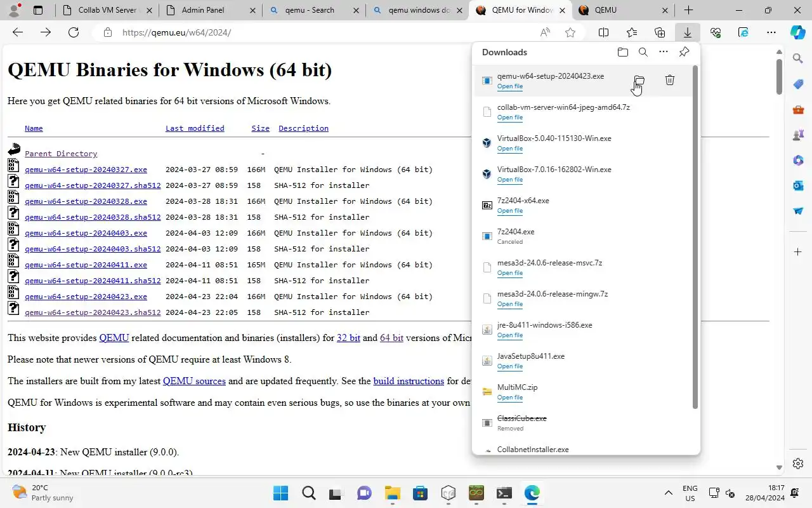Add a sidebar app with plus

[798, 252]
